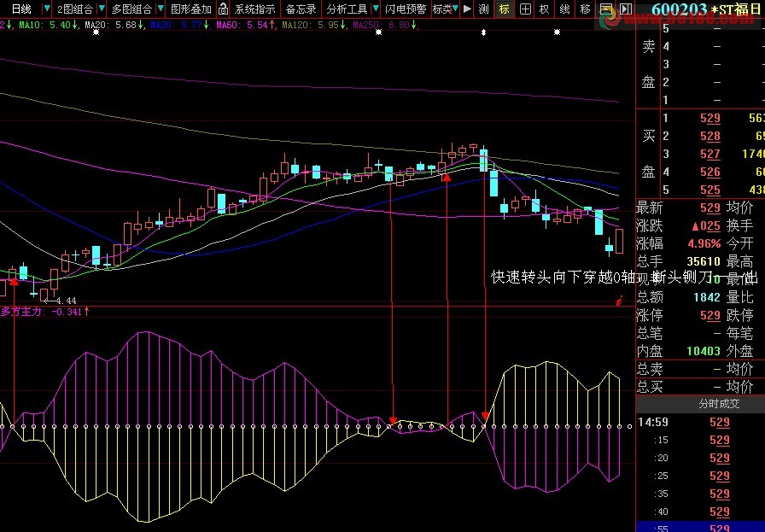The height and width of the screenshot is (532, 765).
Task: Expand the dropdown arrow after 多图组合
Action: (x=160, y=9)
